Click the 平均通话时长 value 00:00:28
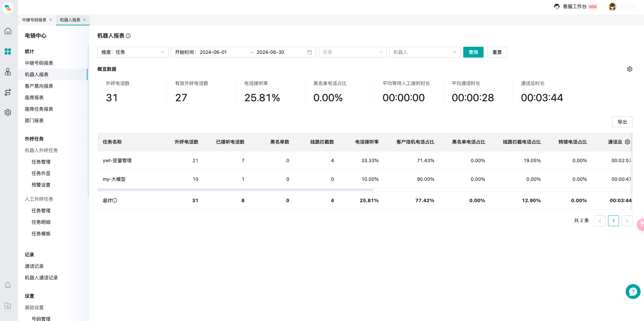This screenshot has height=321, width=644. click(x=473, y=98)
